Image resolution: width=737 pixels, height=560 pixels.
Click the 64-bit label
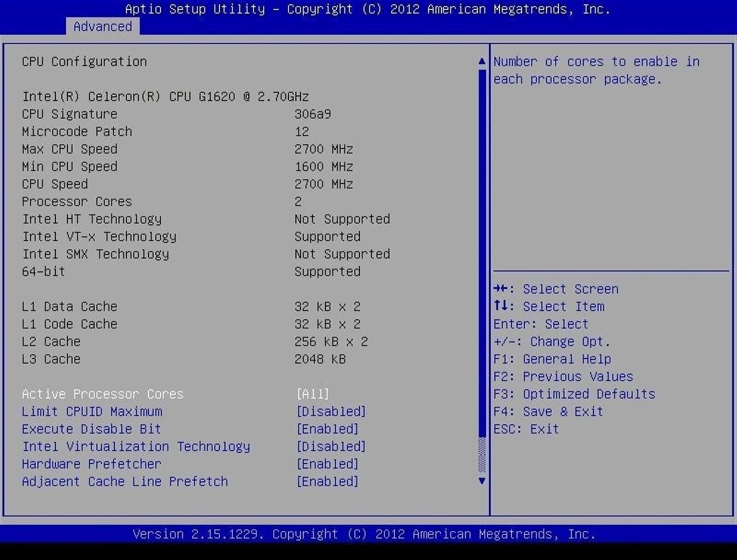pos(43,272)
